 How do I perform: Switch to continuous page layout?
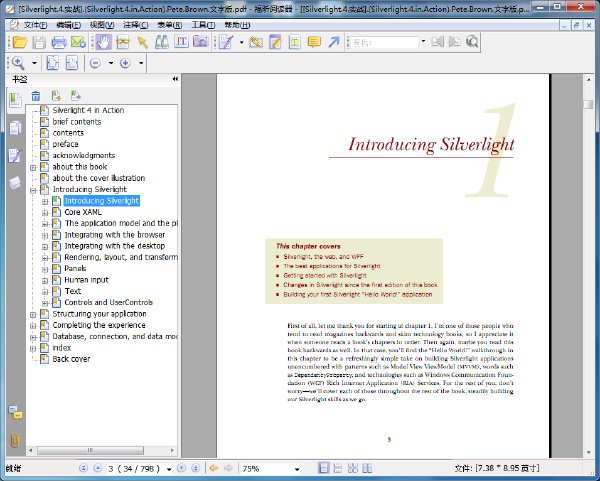coord(338,468)
